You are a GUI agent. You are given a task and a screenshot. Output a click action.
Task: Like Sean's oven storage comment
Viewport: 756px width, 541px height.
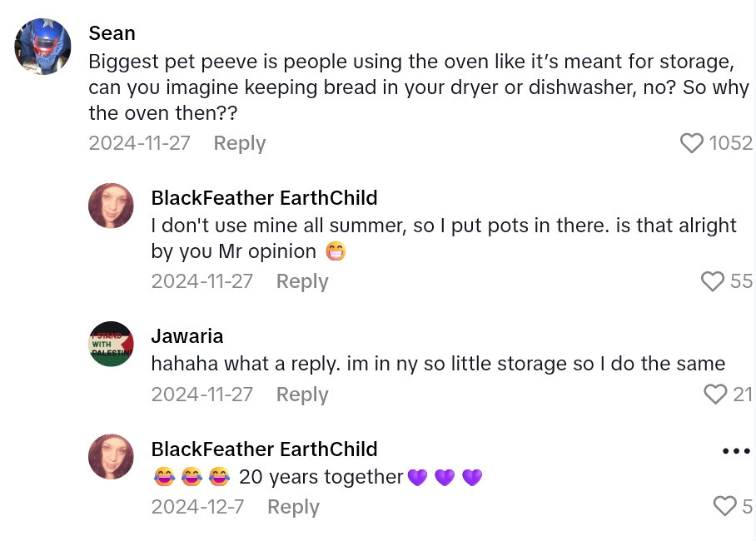click(x=692, y=143)
